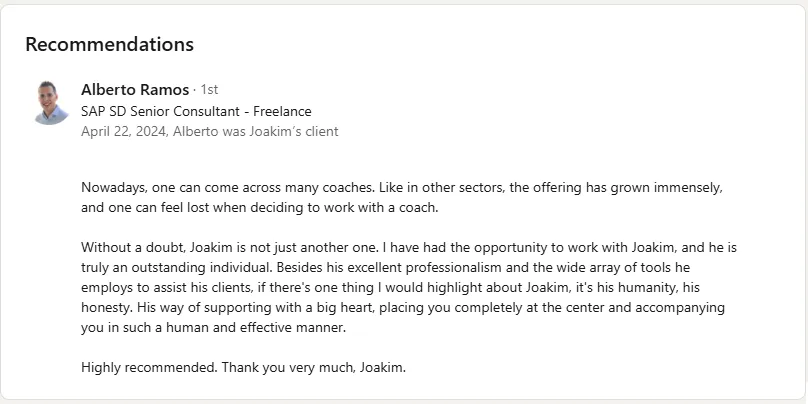The image size is (808, 404).
Task: Click "Thank you very much, Joakim" text
Action: pyautogui.click(x=314, y=368)
